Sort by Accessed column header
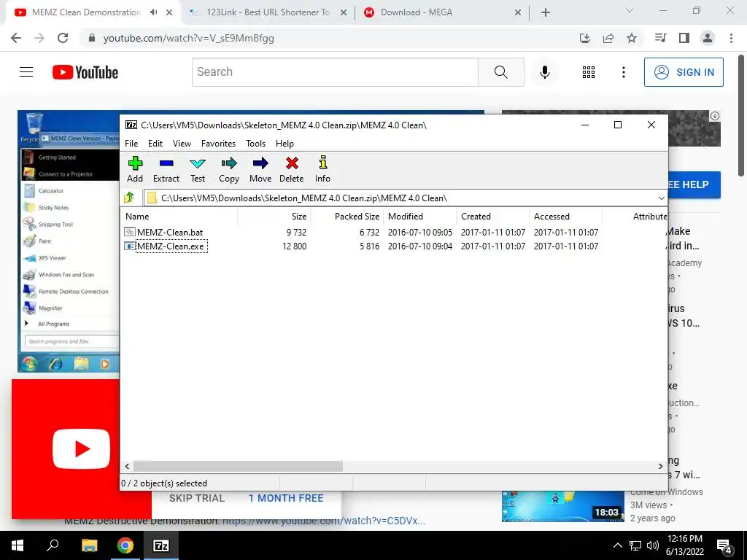The height and width of the screenshot is (560, 747). (x=565, y=216)
